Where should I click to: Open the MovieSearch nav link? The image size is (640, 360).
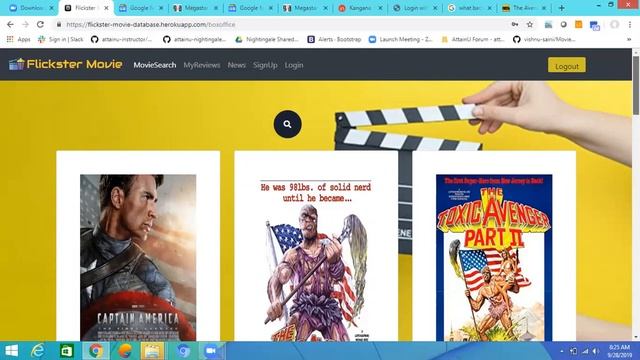155,65
